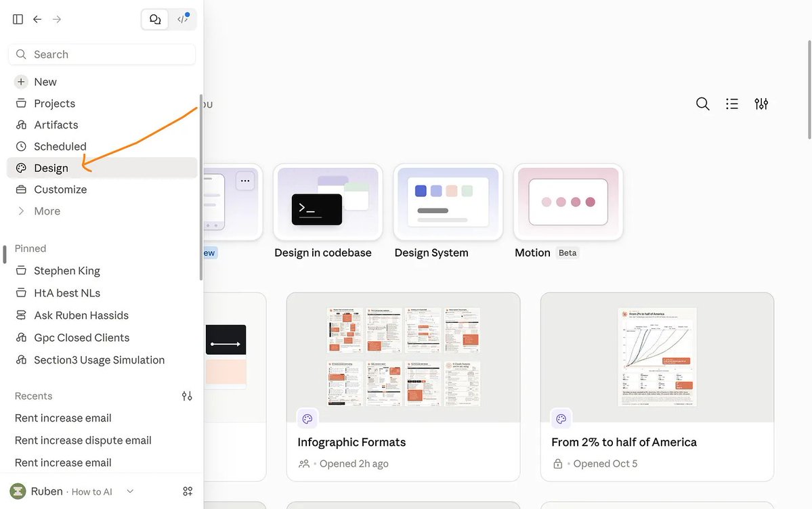812x509 pixels.
Task: Click the search magnifier icon in main area
Action: (703, 104)
